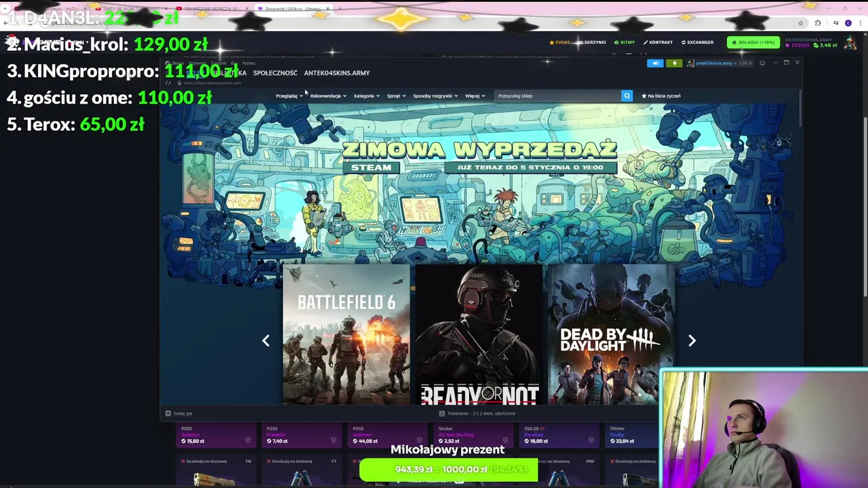This screenshot has width=868, height=488.
Task: Click shield icon on P250 15,60 zł card
Action: [x=248, y=441]
